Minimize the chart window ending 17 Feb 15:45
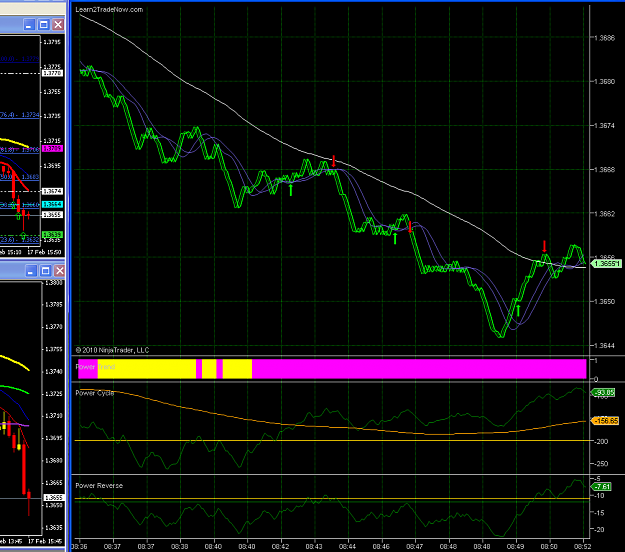This screenshot has width=625, height=552. 31,271
